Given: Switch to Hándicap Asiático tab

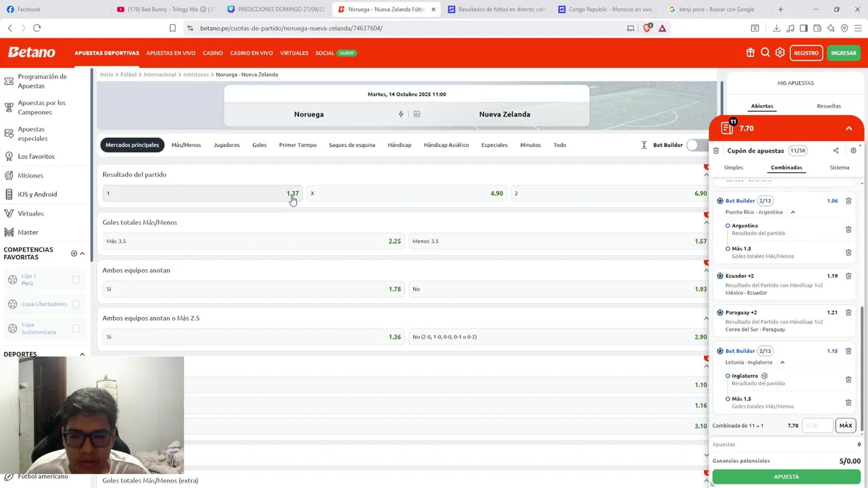Looking at the screenshot, I should pos(446,145).
